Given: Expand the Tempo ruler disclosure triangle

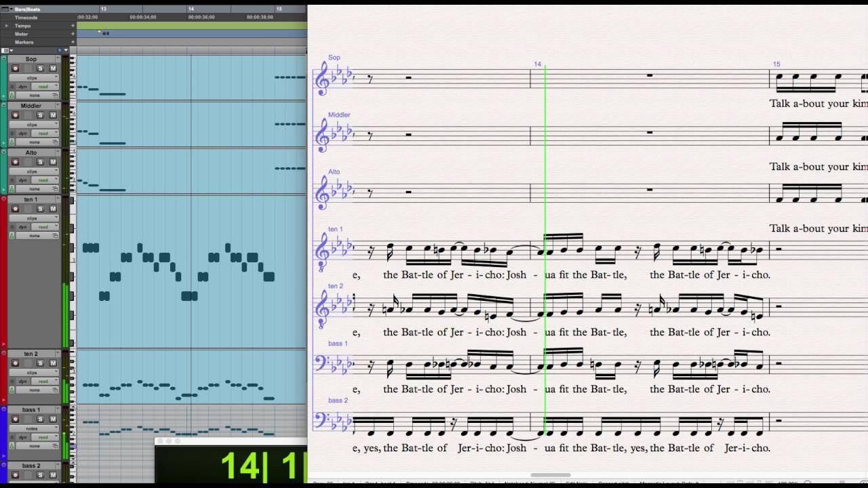Looking at the screenshot, I should [7, 26].
